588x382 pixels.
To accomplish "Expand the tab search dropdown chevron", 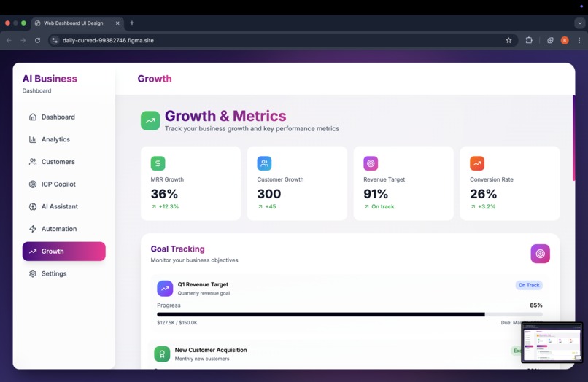I will 580,23.
